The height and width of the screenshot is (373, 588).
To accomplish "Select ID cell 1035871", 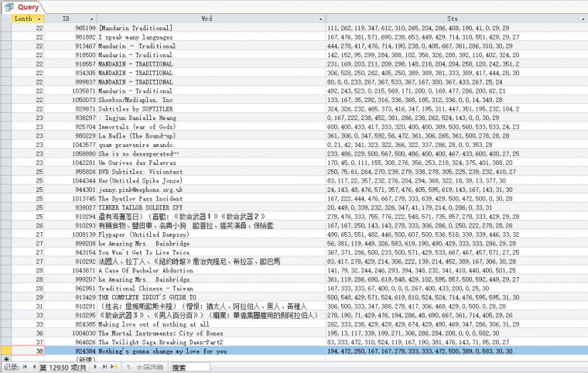I will tap(70, 91).
